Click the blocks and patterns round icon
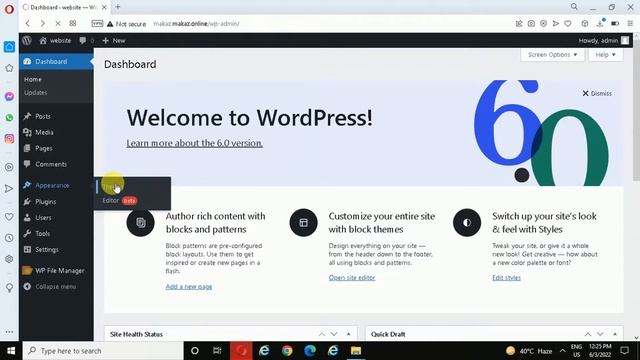The width and height of the screenshot is (640, 360). click(x=140, y=222)
